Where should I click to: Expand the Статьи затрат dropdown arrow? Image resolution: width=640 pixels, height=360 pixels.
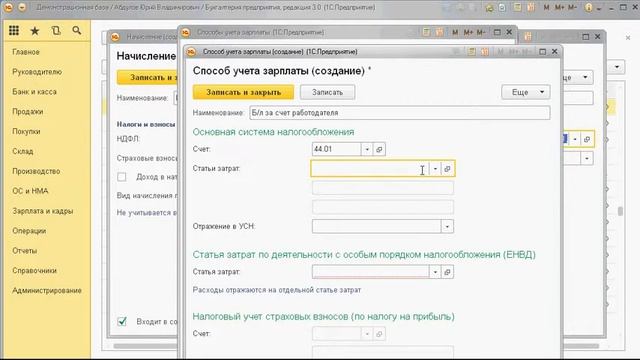pyautogui.click(x=436, y=169)
